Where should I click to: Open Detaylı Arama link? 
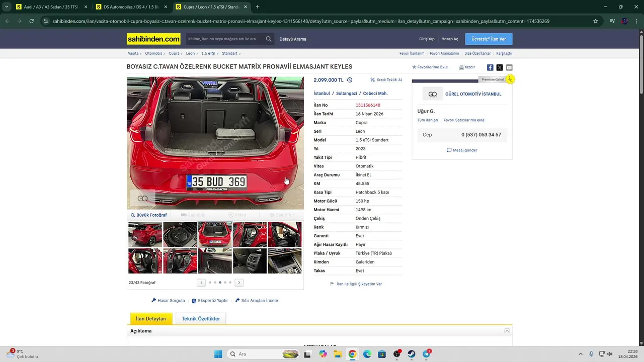click(x=293, y=39)
